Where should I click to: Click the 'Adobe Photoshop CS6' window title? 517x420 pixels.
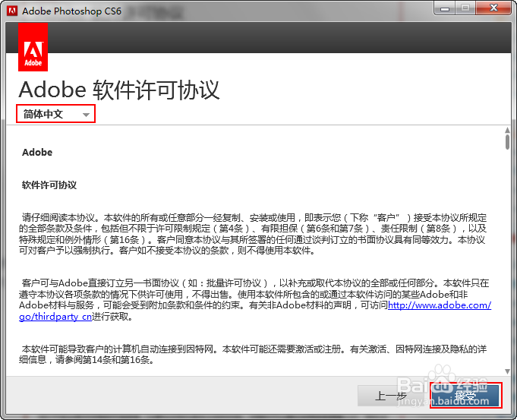tap(71, 11)
